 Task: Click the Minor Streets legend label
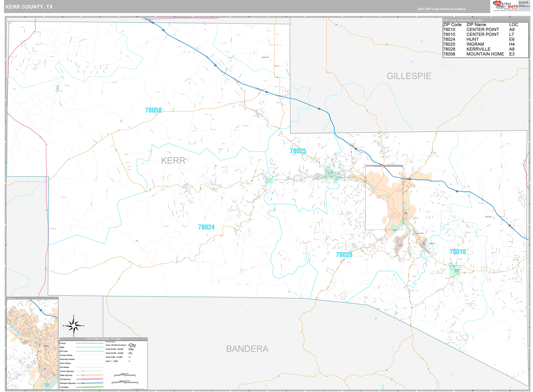pyautogui.click(x=65, y=363)
